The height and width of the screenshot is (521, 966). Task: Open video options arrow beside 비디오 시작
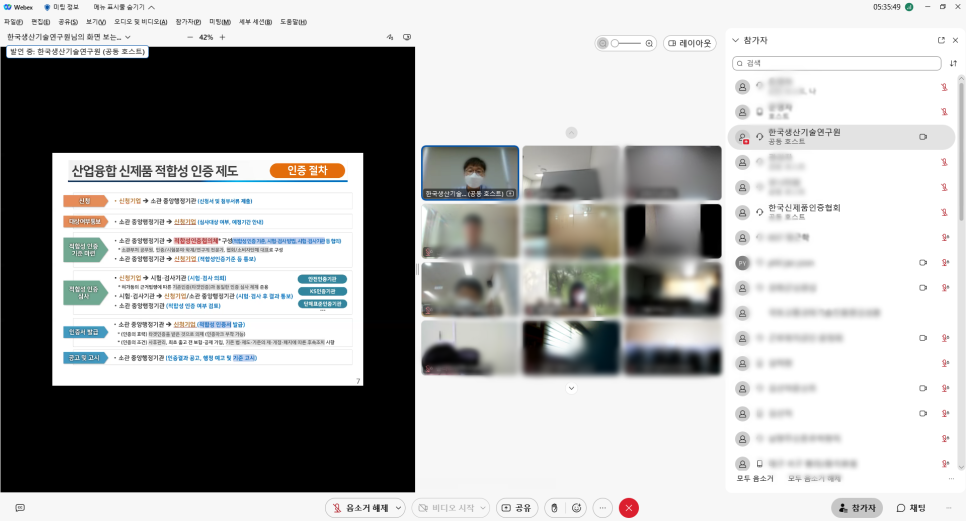483,507
